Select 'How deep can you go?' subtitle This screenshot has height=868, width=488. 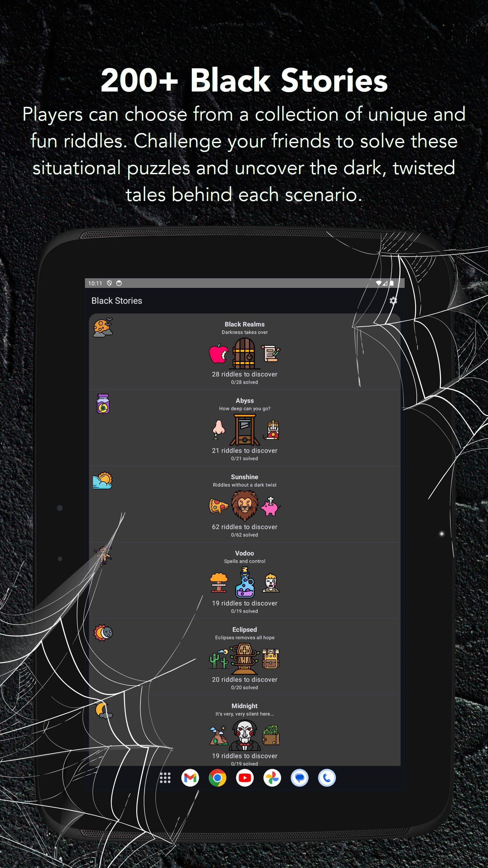pyautogui.click(x=245, y=409)
